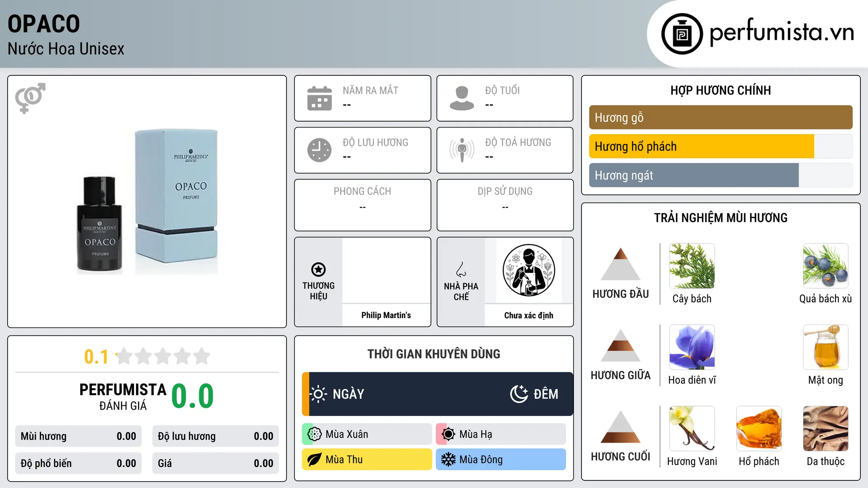Click the Giá score row
The image size is (868, 488).
coord(215,463)
